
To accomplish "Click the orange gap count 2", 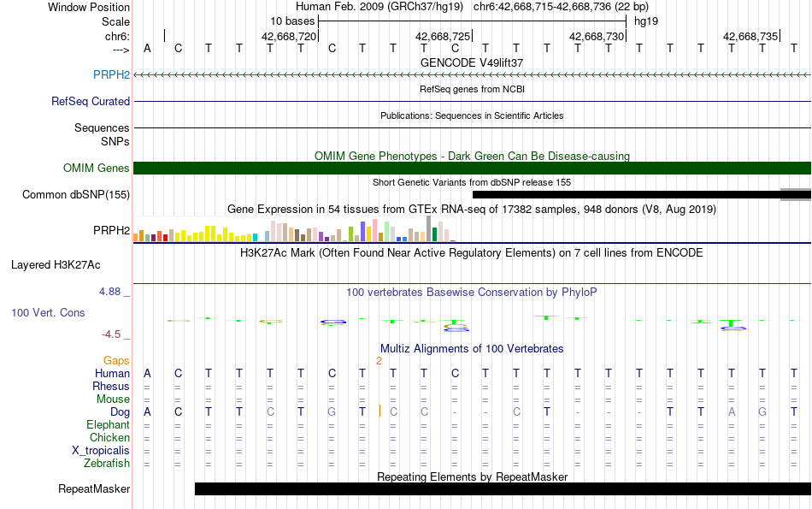I will point(379,361).
